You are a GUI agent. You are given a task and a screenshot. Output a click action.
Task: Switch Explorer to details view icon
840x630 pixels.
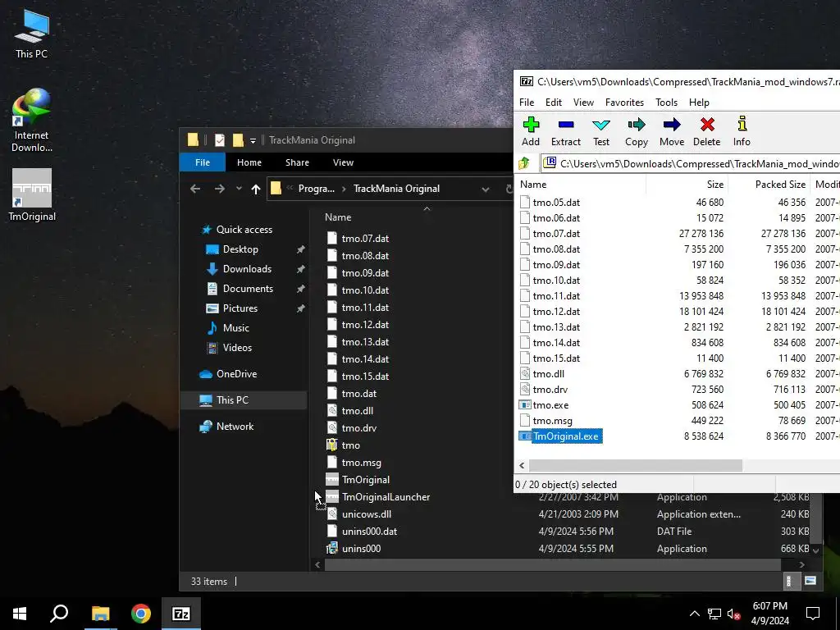(788, 582)
